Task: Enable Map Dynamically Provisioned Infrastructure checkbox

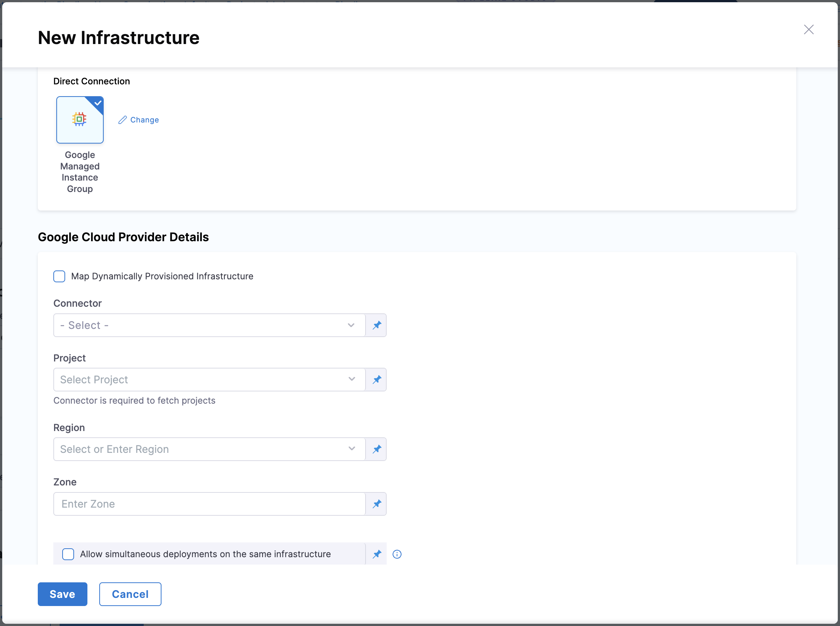Action: [x=59, y=276]
